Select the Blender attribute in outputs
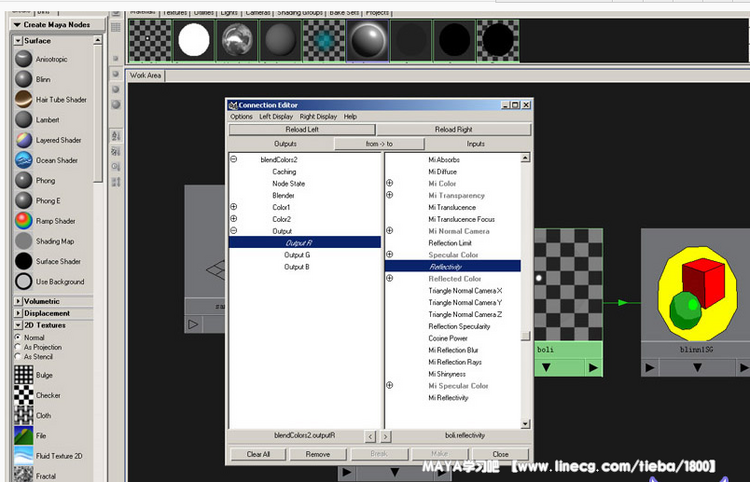 click(283, 195)
